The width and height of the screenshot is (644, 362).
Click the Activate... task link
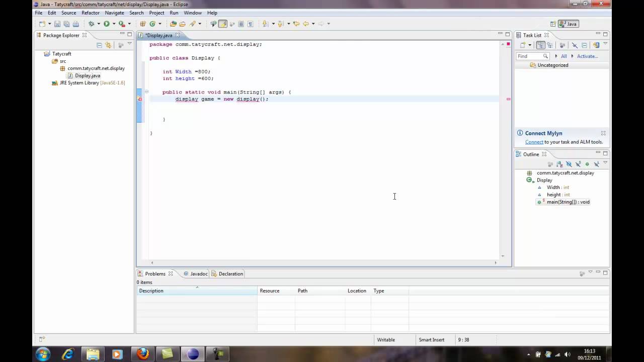[587, 56]
